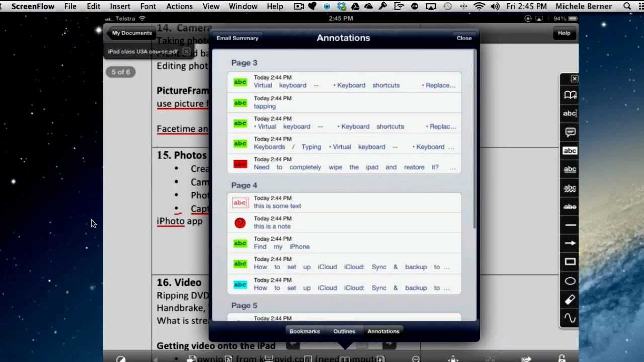Open Spotlight search magnifier

click(x=627, y=6)
